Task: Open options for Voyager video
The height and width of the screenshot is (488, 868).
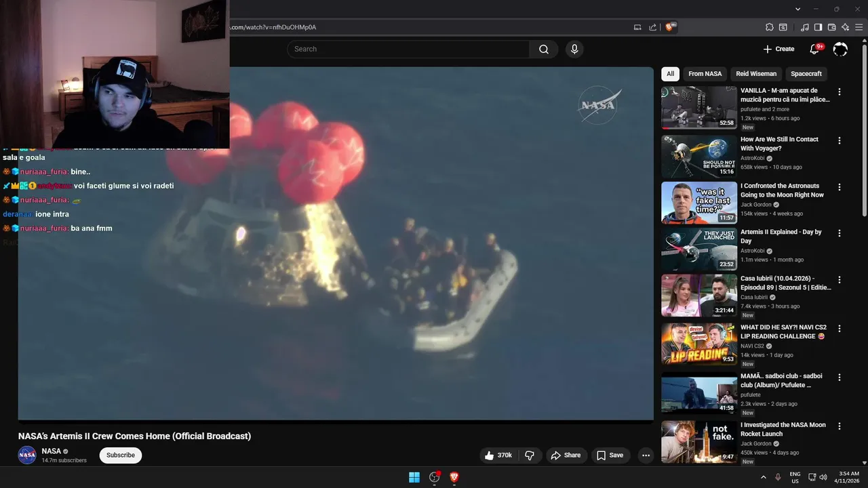Action: click(x=840, y=140)
